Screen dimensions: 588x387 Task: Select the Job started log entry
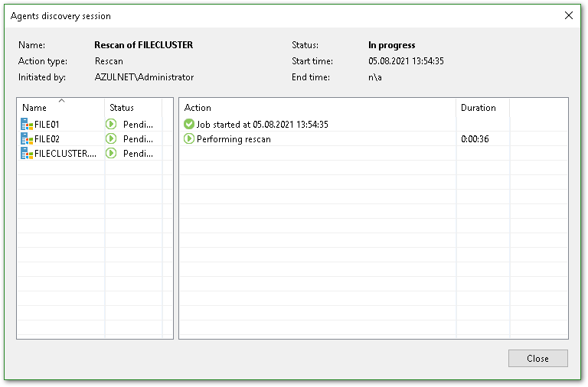(262, 124)
